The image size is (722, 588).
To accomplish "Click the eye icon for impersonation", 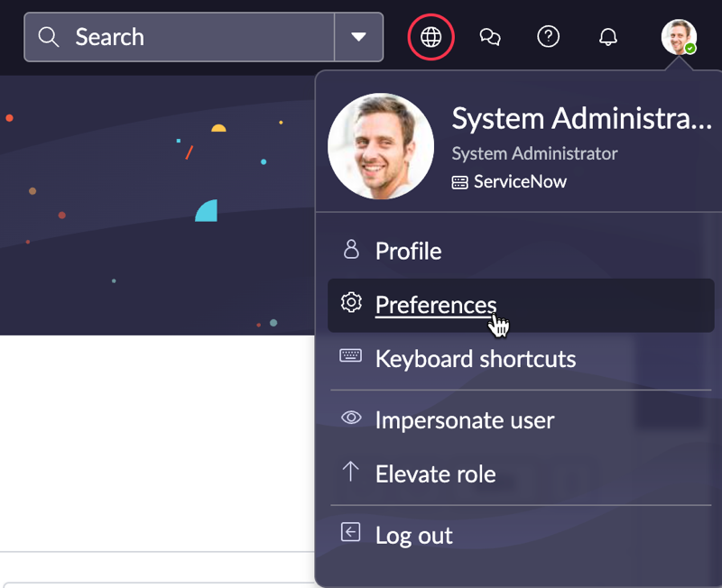I will click(x=351, y=418).
